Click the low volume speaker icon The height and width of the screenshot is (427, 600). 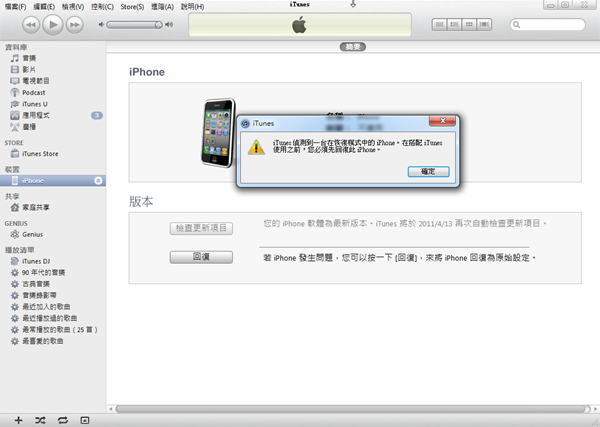click(101, 24)
